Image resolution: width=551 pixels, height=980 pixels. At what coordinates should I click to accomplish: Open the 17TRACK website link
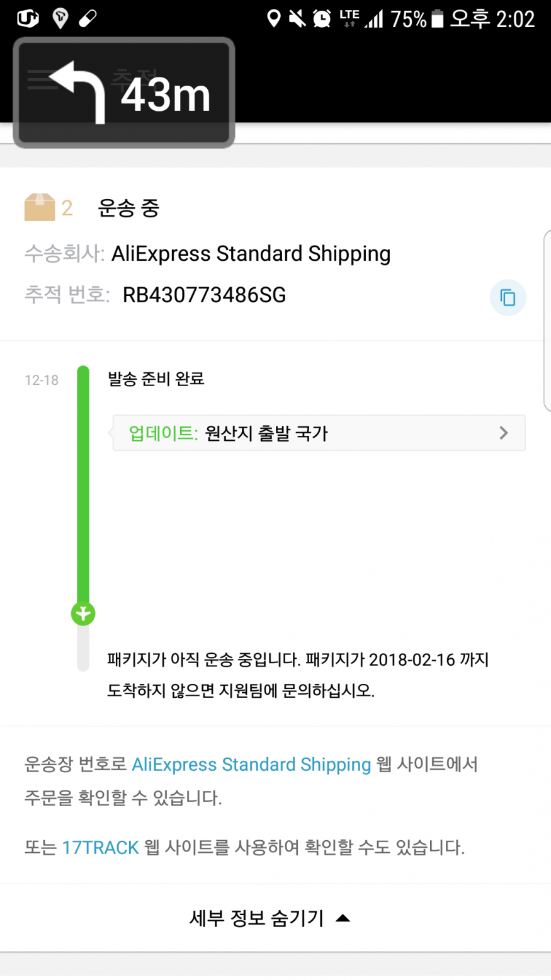pyautogui.click(x=100, y=848)
